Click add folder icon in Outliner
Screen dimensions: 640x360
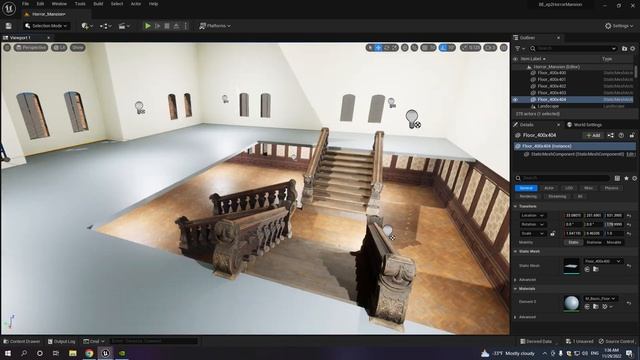point(624,49)
